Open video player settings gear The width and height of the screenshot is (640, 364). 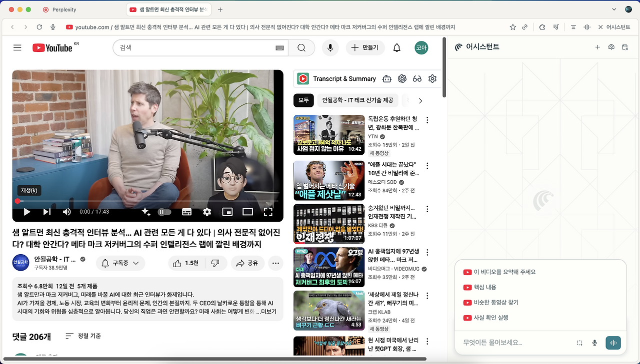tap(207, 212)
